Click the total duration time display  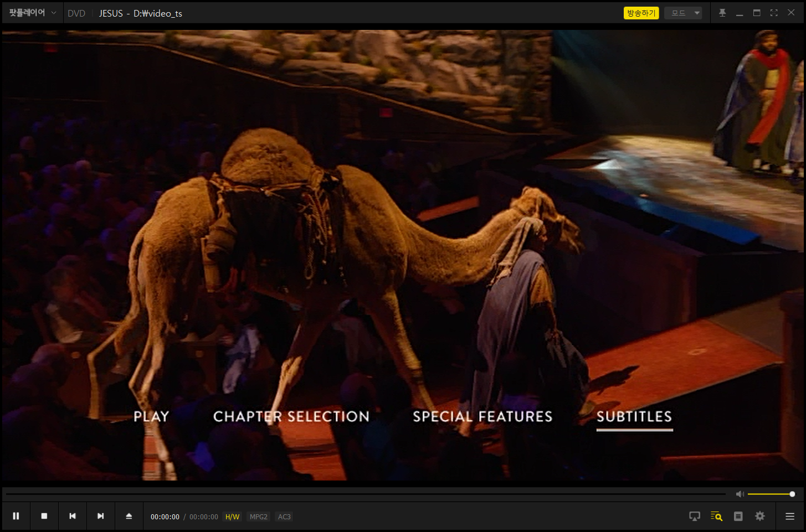[x=204, y=517]
